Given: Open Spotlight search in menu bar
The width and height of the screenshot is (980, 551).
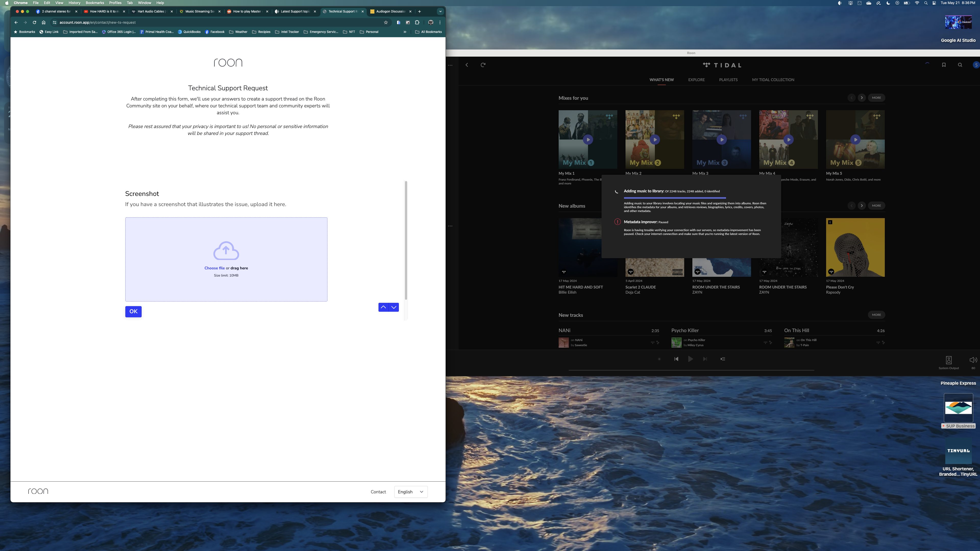Looking at the screenshot, I should tap(926, 3).
